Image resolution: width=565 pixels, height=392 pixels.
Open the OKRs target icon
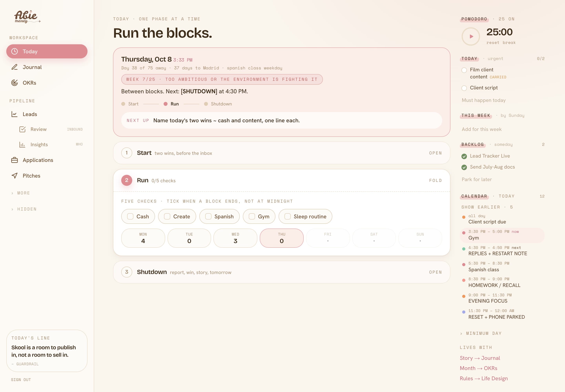(15, 83)
